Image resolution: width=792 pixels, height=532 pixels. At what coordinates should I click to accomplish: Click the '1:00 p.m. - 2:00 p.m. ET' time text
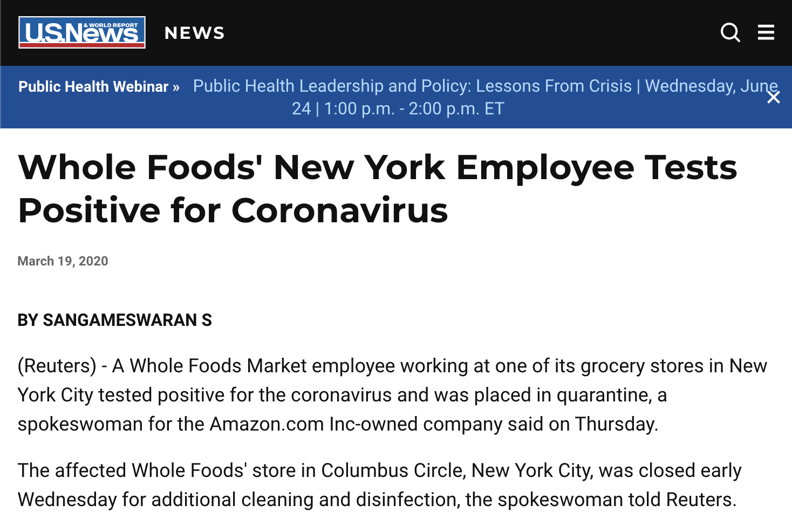click(414, 108)
